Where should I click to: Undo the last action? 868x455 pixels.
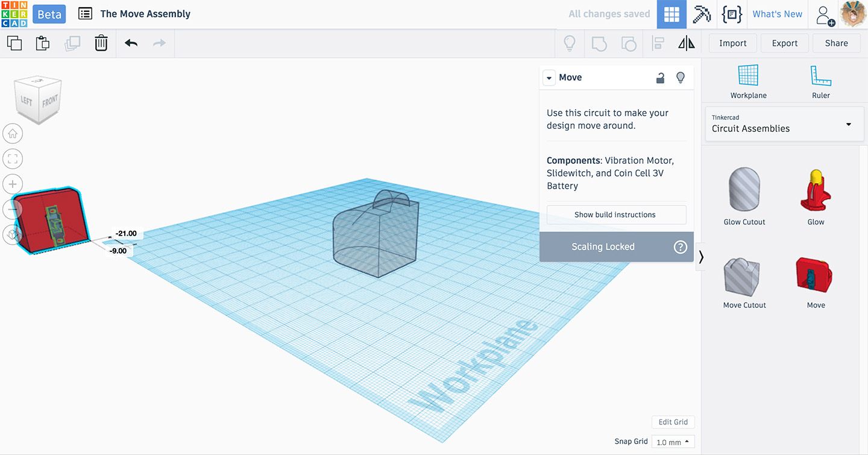tap(131, 43)
